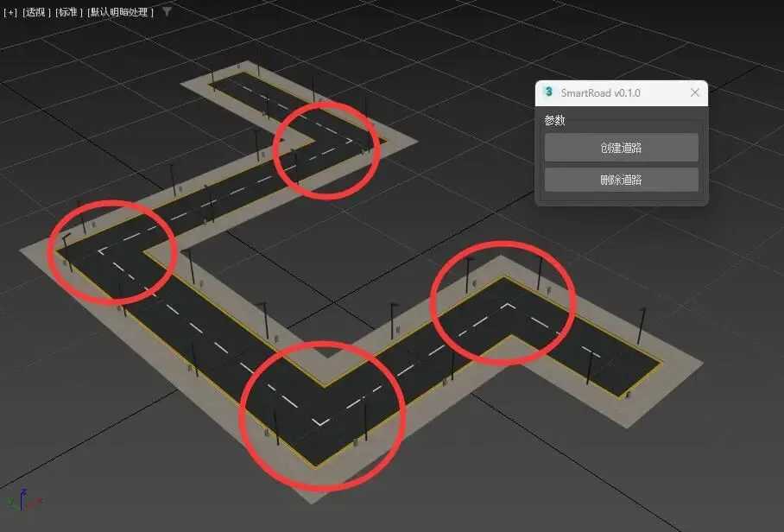Open the [默认明暗处理] shading menu
784x532 pixels.
coord(120,12)
